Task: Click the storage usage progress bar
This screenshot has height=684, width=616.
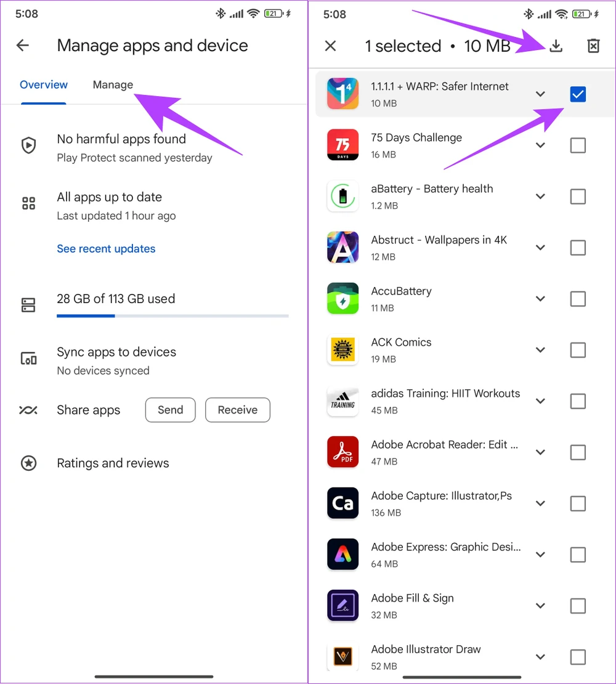Action: tap(172, 316)
